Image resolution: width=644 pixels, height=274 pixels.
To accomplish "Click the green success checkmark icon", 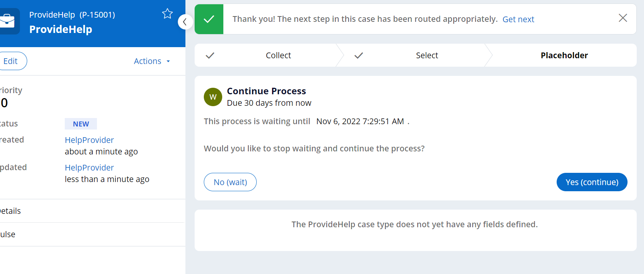I will [209, 19].
